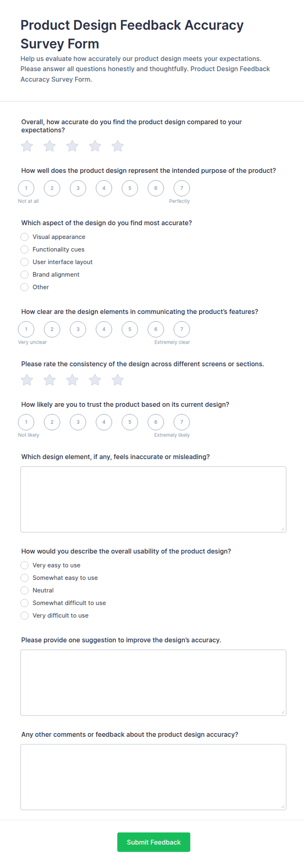This screenshot has height=868, width=304.
Task: Choose 7 Perfectly for intended purpose
Action: point(182,188)
